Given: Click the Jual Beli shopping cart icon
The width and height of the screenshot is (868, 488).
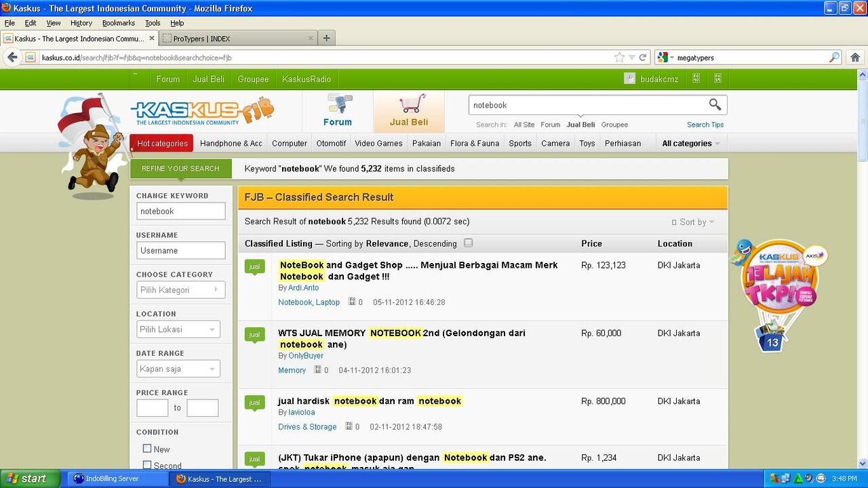Looking at the screenshot, I should [412, 103].
